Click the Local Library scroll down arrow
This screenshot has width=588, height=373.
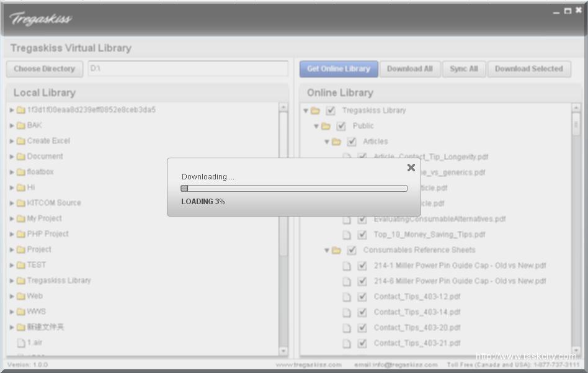(283, 351)
